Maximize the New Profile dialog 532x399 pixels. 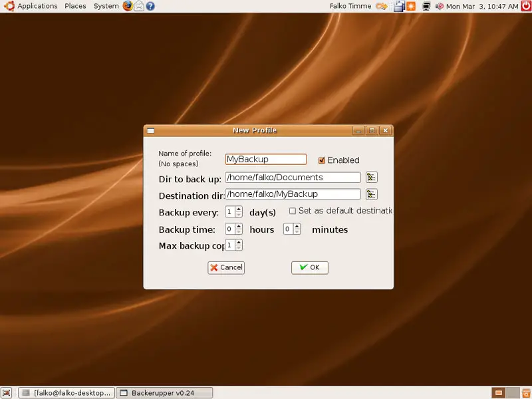[372, 130]
